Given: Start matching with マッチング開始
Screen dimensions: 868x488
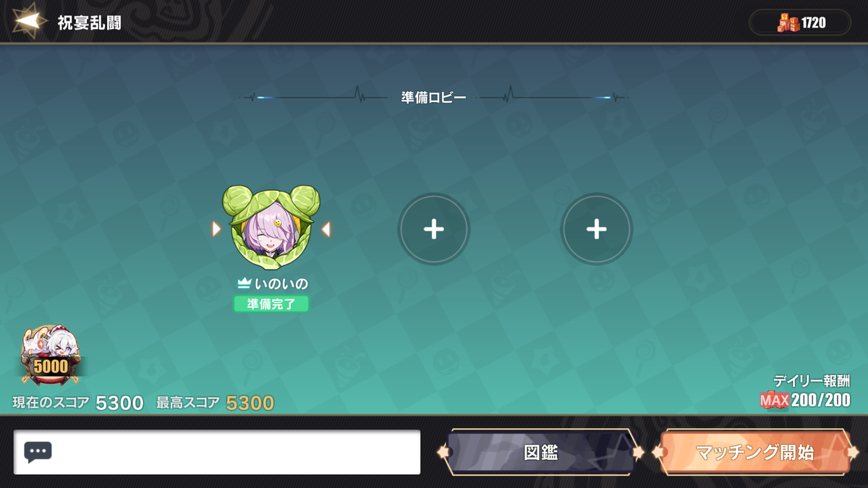Looking at the screenshot, I should pyautogui.click(x=754, y=453).
